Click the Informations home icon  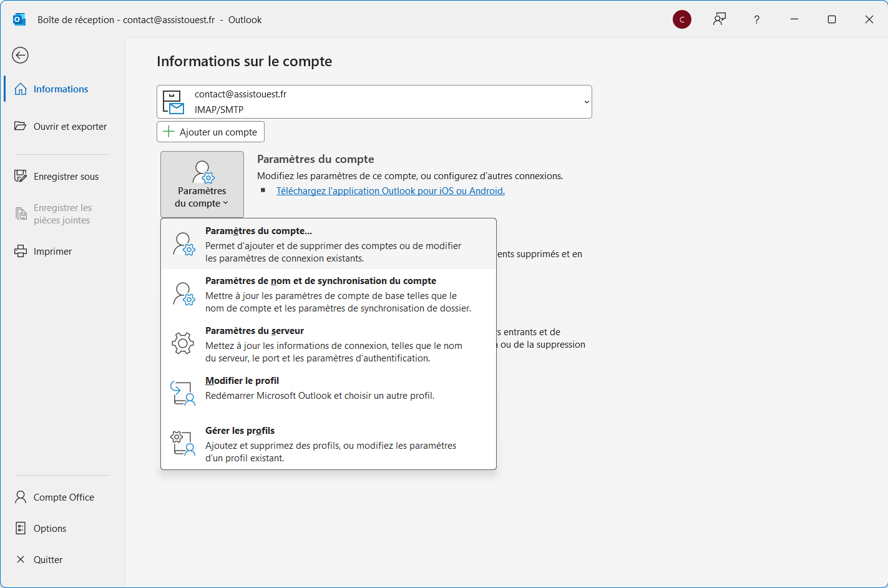(x=21, y=89)
